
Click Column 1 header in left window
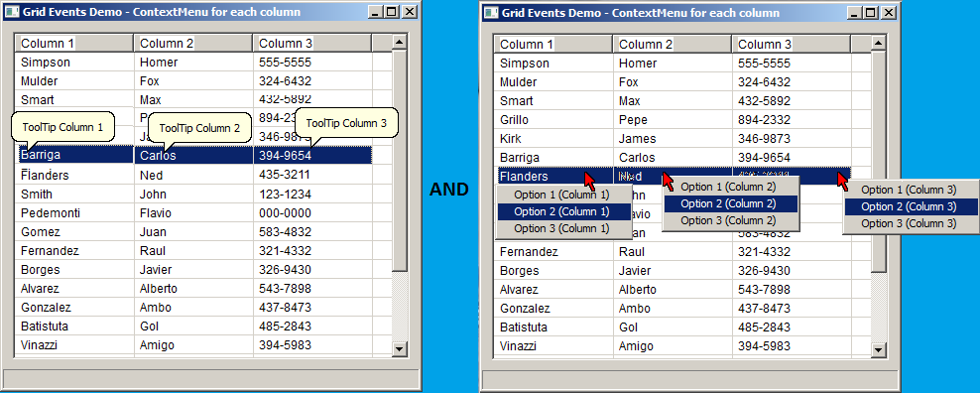(74, 44)
